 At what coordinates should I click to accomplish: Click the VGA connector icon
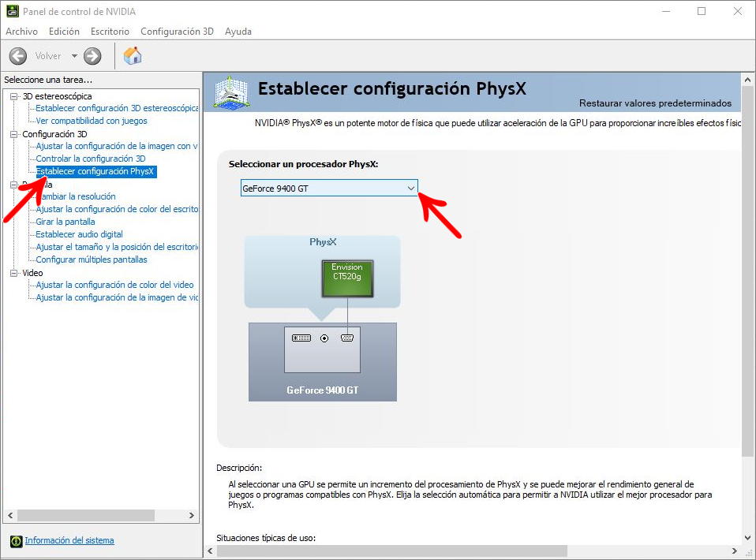(x=347, y=338)
